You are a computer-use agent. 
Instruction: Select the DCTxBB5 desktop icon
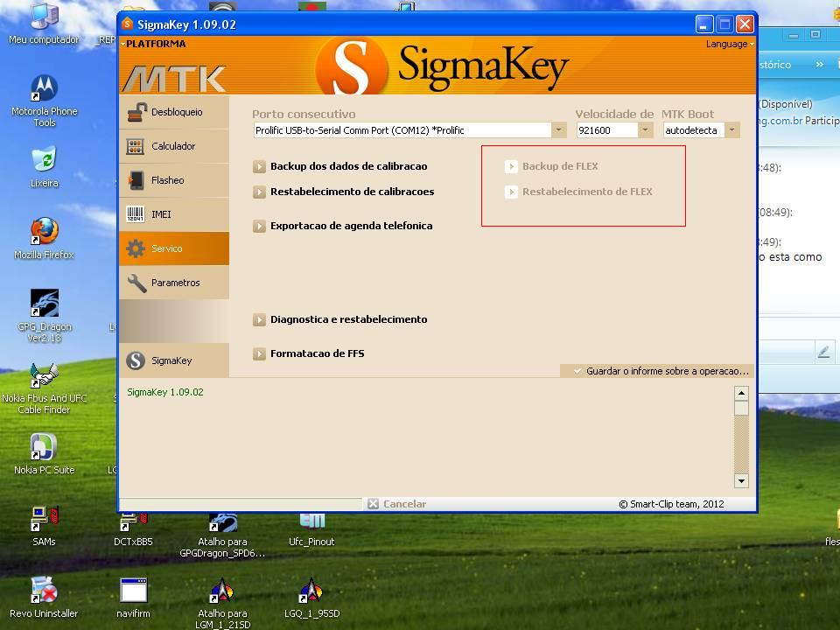click(x=133, y=529)
